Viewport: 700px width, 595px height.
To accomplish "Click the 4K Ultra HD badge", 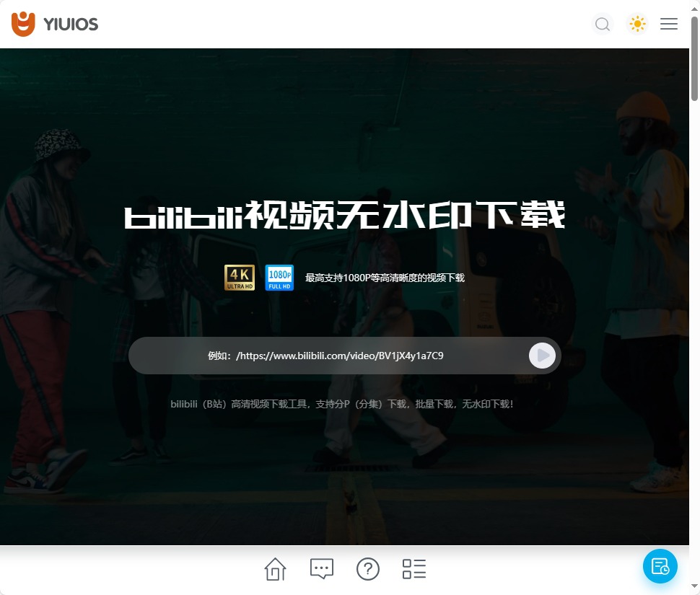I will [239, 277].
